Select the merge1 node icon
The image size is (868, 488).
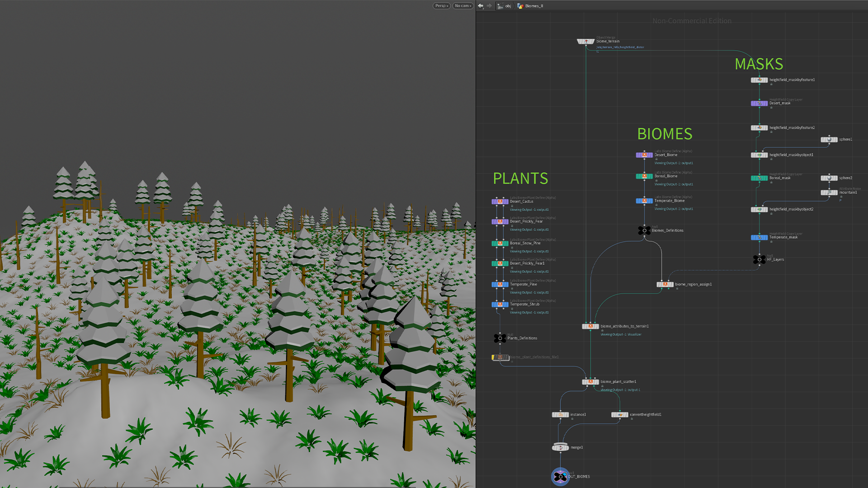click(560, 448)
